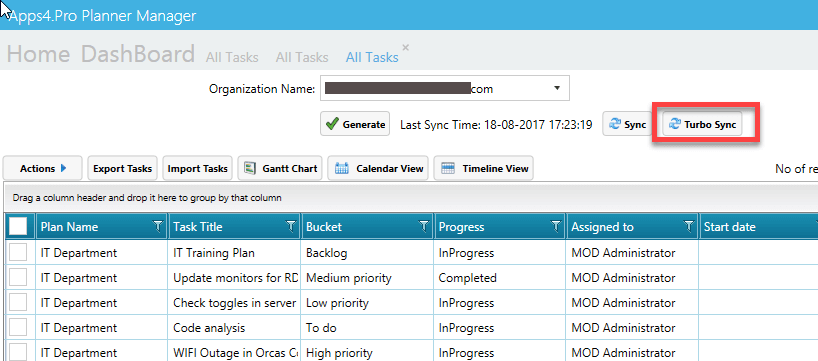Open filter for Bucket column
The image size is (818, 361).
424,226
